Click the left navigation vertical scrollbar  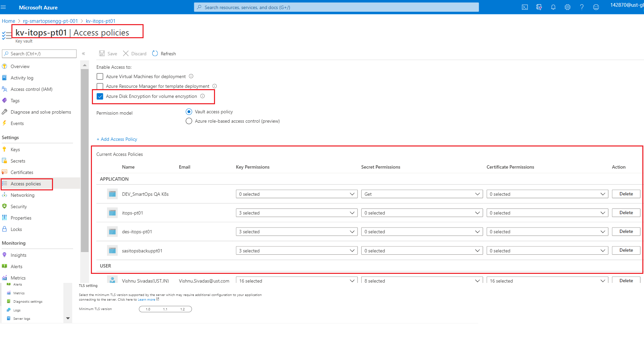point(85,160)
